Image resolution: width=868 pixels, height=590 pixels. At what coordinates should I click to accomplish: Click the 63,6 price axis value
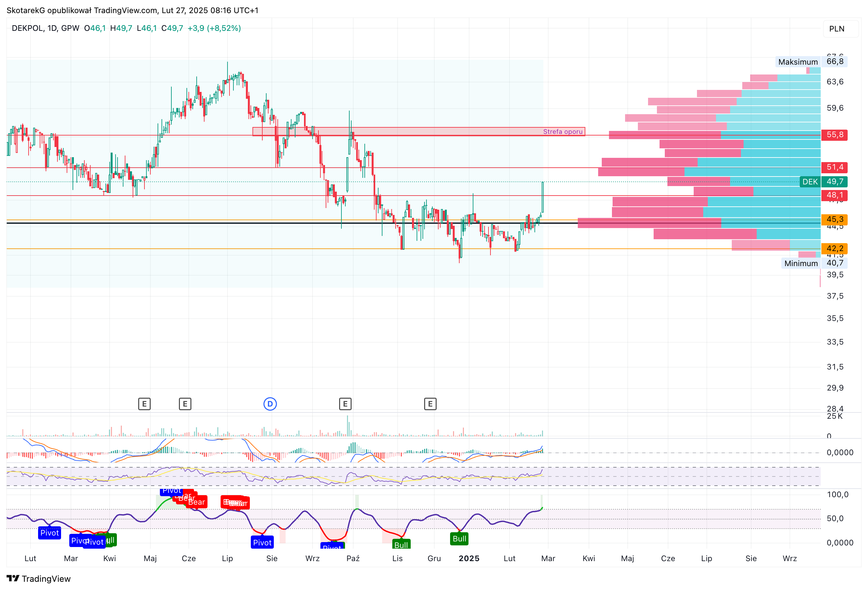[835, 82]
